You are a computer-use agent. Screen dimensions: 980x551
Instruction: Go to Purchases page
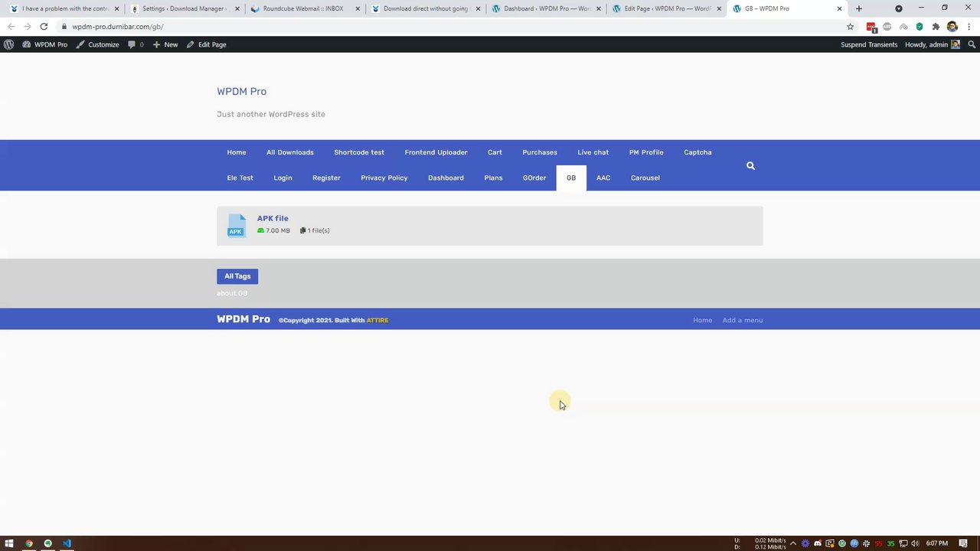pos(540,152)
